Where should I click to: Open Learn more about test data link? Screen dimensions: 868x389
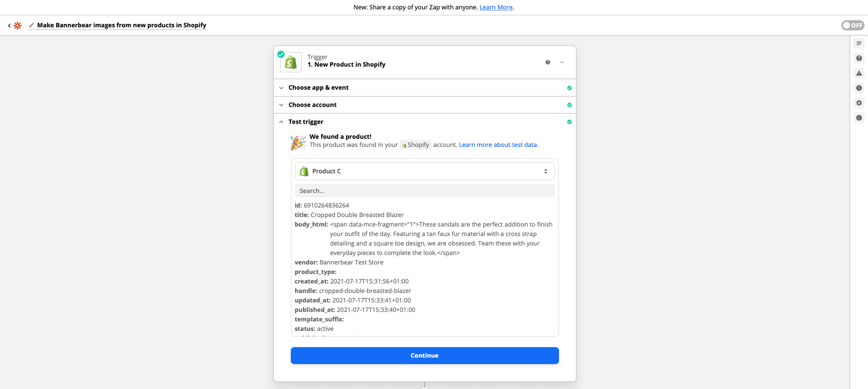498,145
